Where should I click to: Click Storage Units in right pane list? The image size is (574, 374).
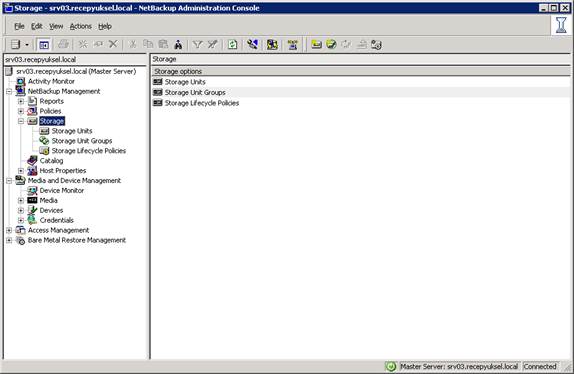click(x=185, y=82)
